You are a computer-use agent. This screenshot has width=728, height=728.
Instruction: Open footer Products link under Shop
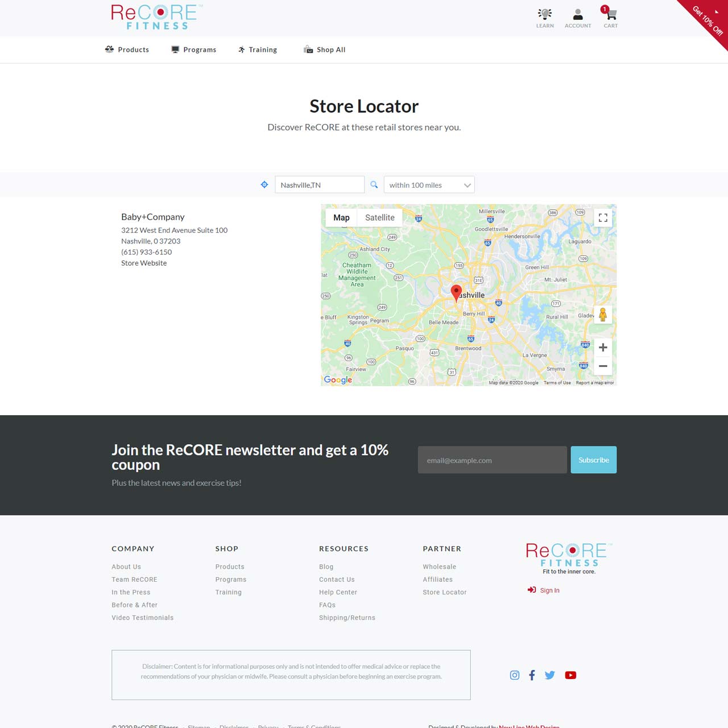(230, 566)
